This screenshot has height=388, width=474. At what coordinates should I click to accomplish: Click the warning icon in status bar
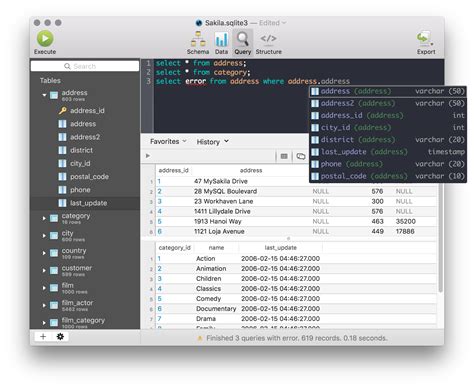tap(200, 338)
